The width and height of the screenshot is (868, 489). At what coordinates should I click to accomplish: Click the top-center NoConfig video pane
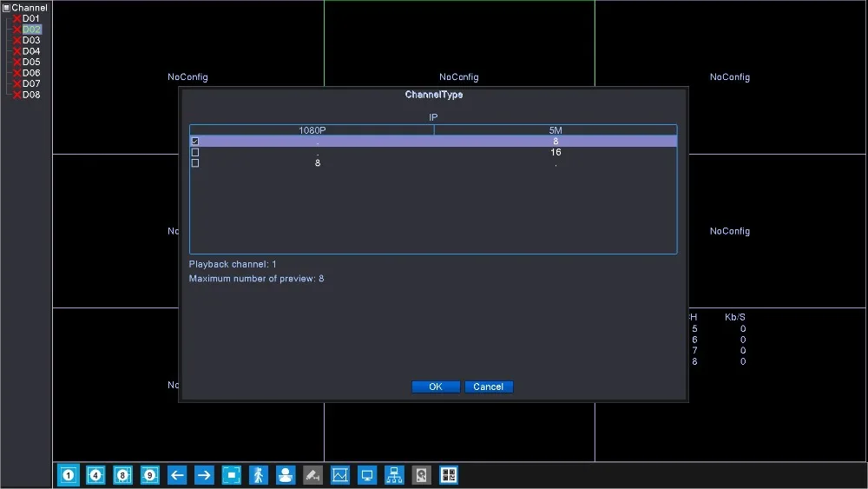click(459, 44)
